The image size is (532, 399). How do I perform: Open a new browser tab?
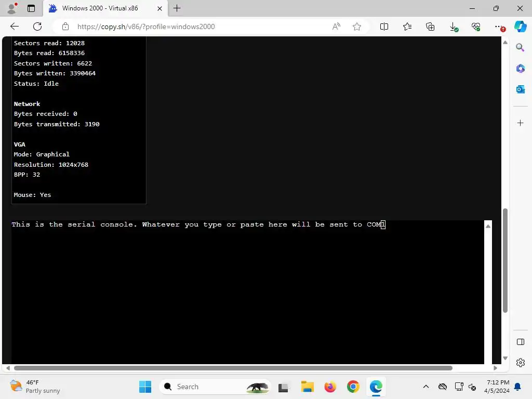[x=177, y=8]
